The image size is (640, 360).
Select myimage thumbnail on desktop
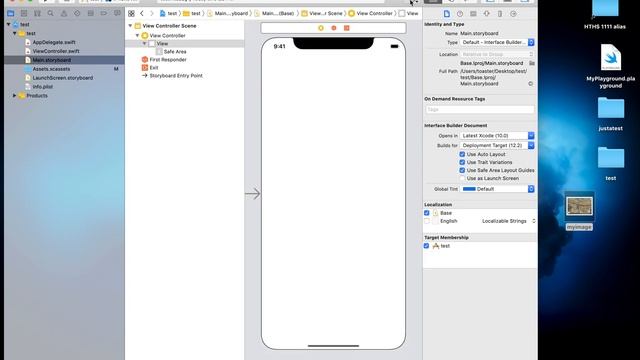click(579, 207)
